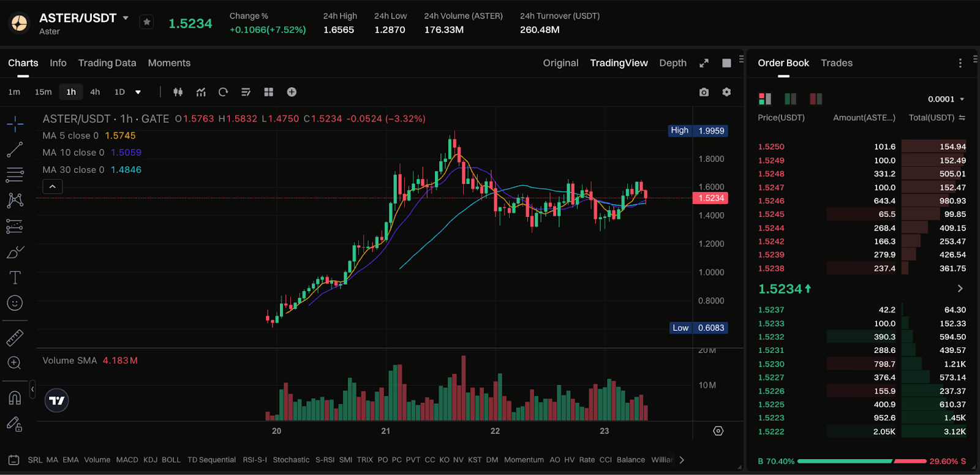980x475 pixels.
Task: Open the more timeframes dropdown arrow
Action: [138, 93]
